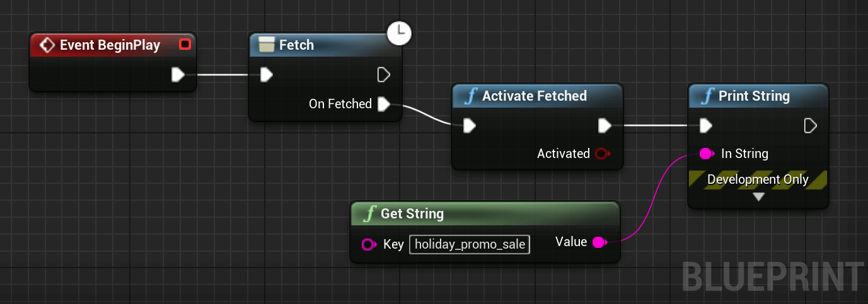Select the Activate Fetched node title

click(x=535, y=96)
